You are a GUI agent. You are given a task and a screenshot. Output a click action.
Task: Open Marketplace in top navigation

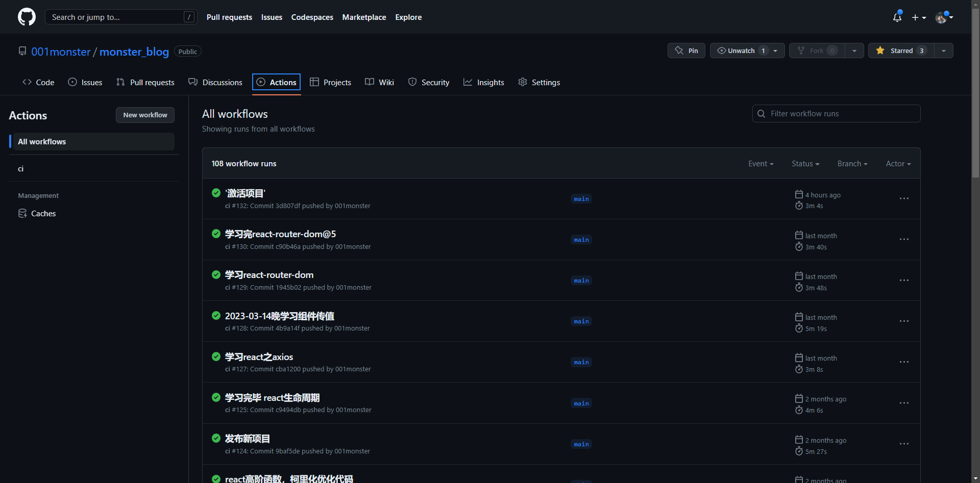tap(364, 17)
